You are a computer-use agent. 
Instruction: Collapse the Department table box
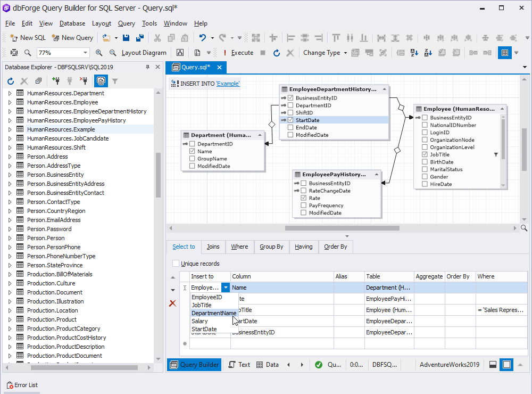[260, 135]
